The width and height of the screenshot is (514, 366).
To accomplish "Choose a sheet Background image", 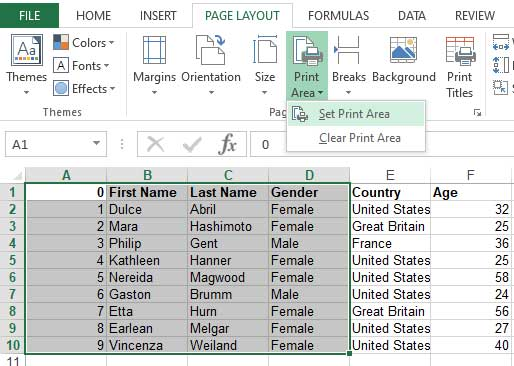I will (x=404, y=60).
